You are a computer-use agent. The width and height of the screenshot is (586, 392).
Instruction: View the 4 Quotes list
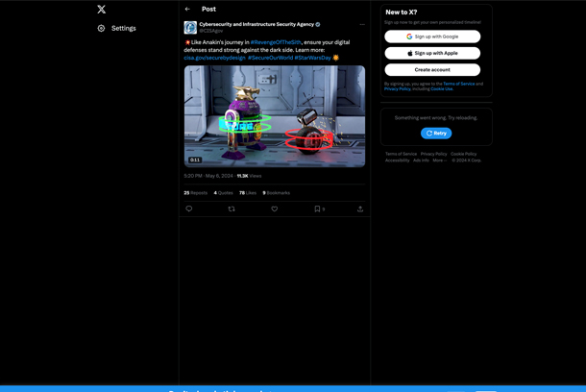click(x=223, y=193)
